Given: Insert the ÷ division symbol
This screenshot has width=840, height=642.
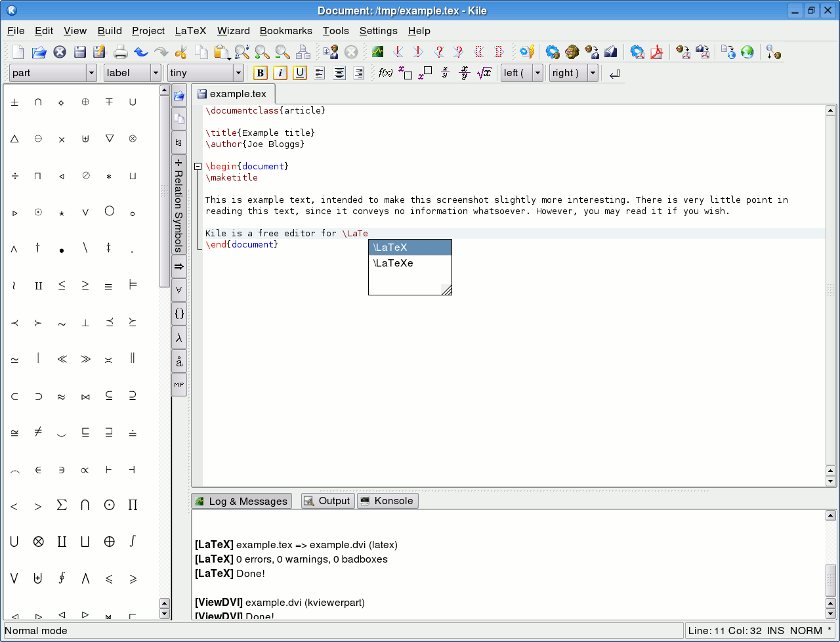Looking at the screenshot, I should point(14,176).
